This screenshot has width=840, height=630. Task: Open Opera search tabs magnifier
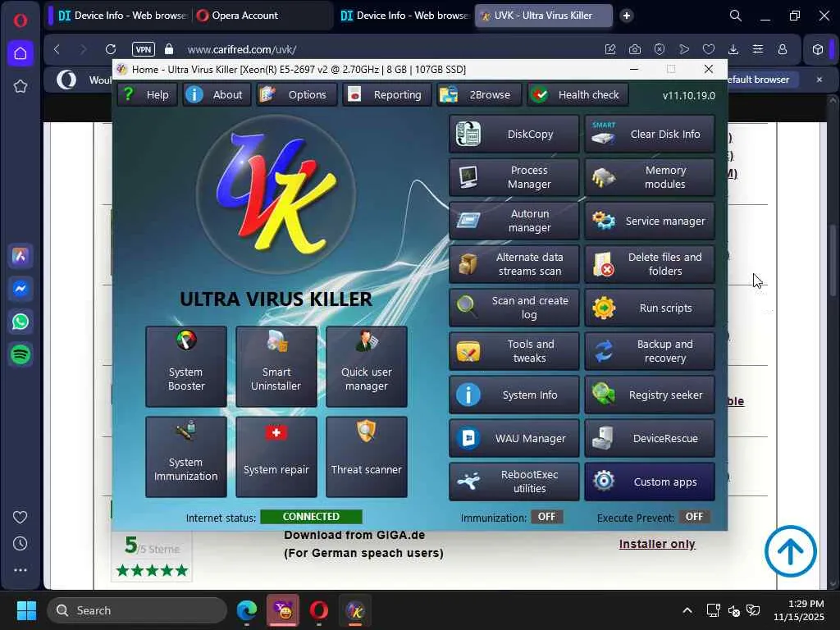(x=736, y=16)
